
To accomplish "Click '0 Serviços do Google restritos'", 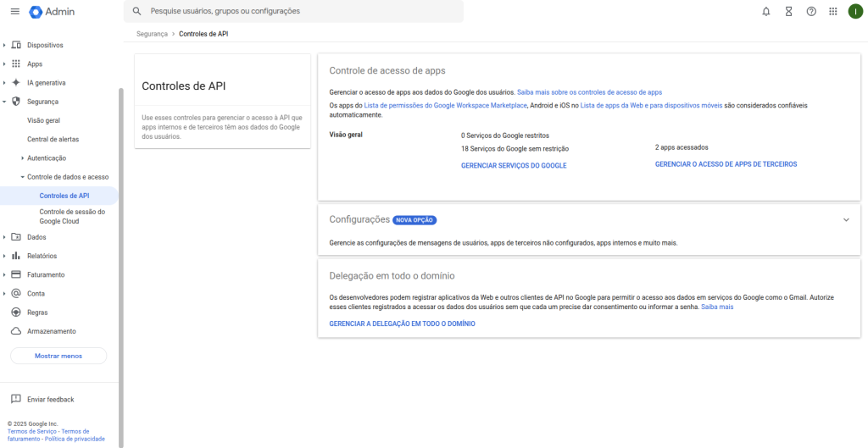I will (x=505, y=136).
